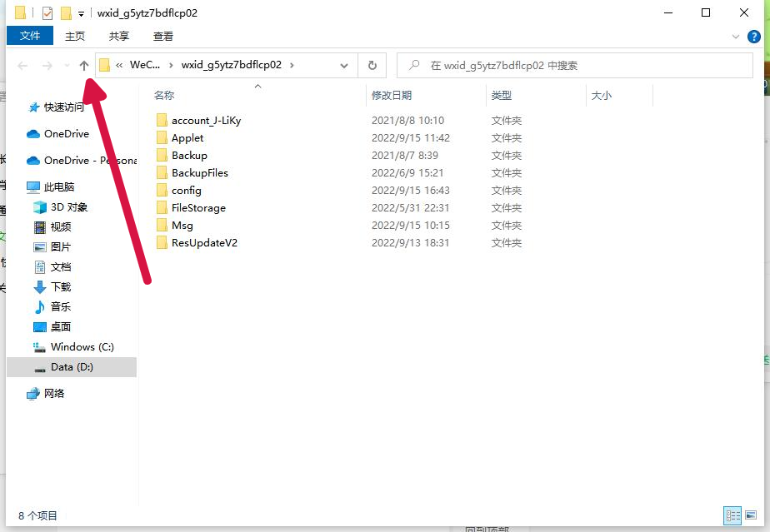Open the Data (D:) drive
Screen dimensions: 770x532
tap(72, 367)
